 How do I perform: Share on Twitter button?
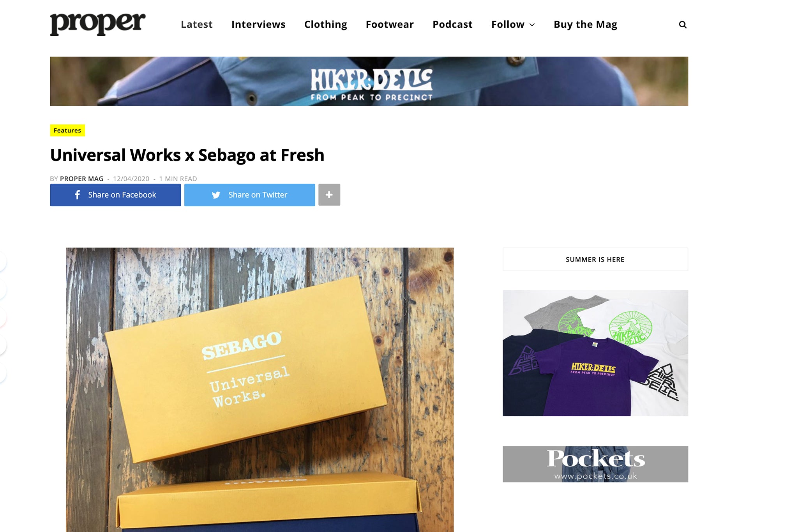click(x=250, y=195)
